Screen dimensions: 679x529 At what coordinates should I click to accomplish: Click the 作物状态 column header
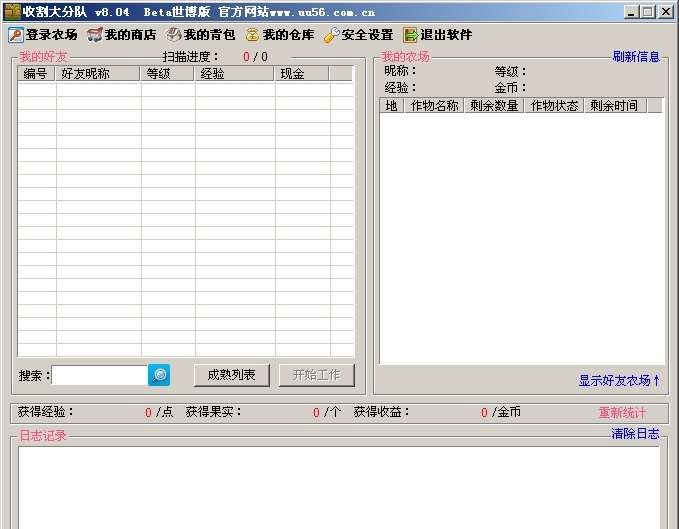(554, 105)
